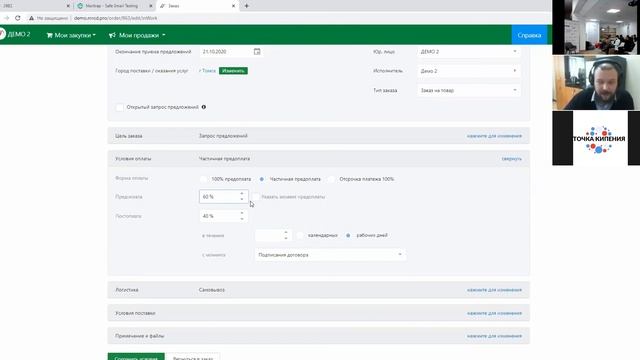Screen dimensions: 640x360
Task: Increase the 60 % prepayment with its up arrow
Action: (242, 193)
